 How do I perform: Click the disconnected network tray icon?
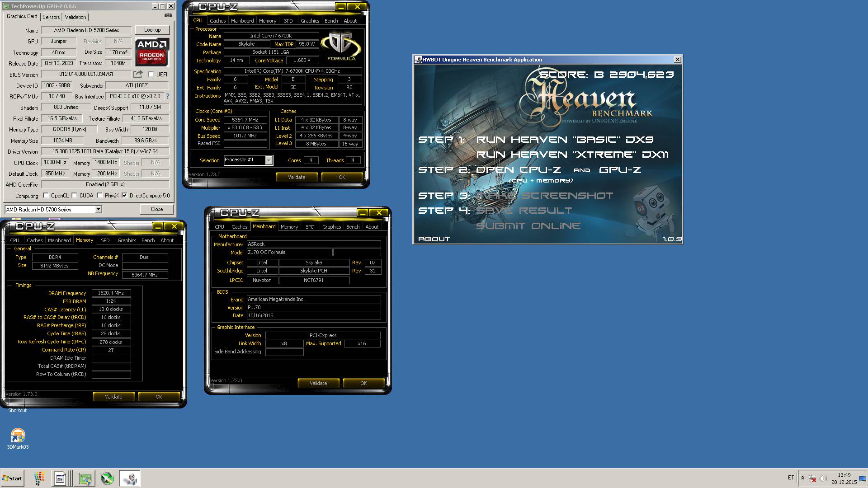(812, 479)
